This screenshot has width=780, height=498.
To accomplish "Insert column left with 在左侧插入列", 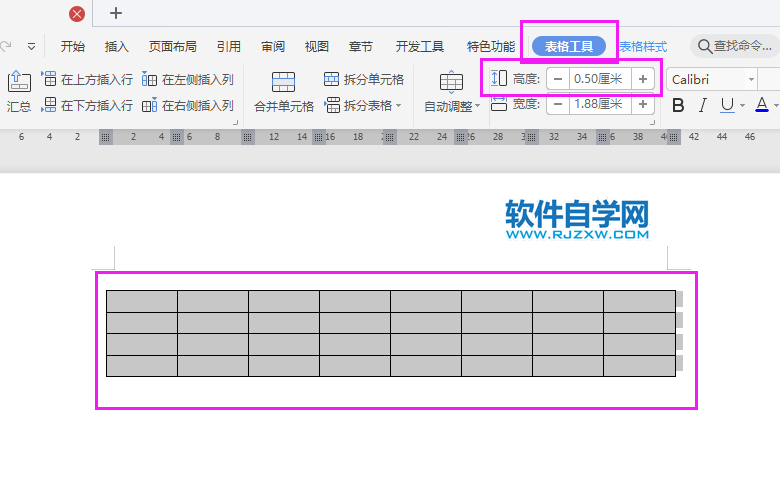I will tap(188, 79).
